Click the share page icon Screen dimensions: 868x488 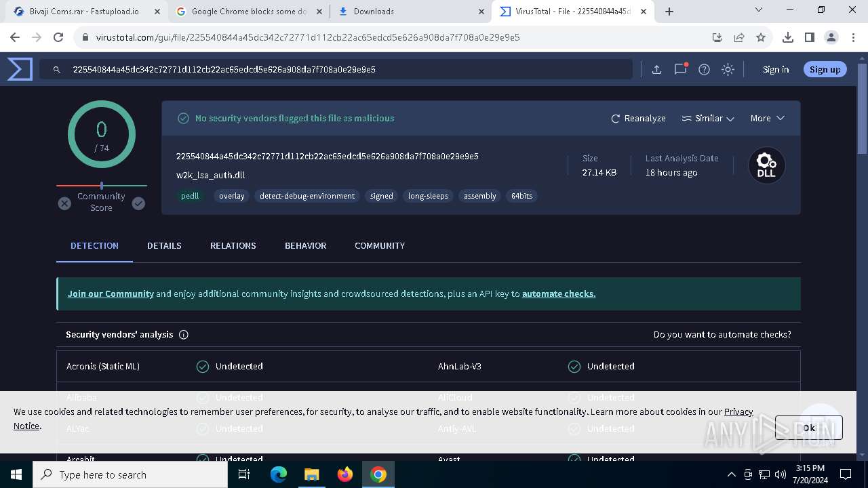[739, 37]
